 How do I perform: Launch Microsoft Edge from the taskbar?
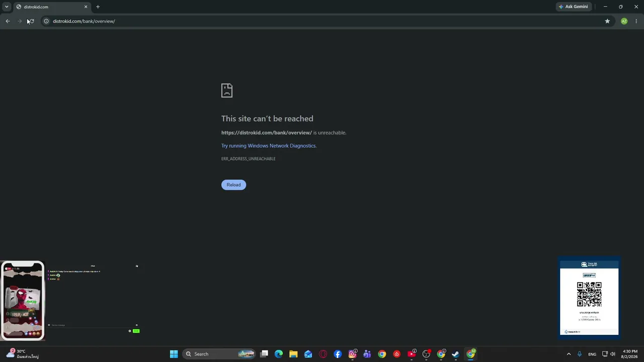coord(279,354)
